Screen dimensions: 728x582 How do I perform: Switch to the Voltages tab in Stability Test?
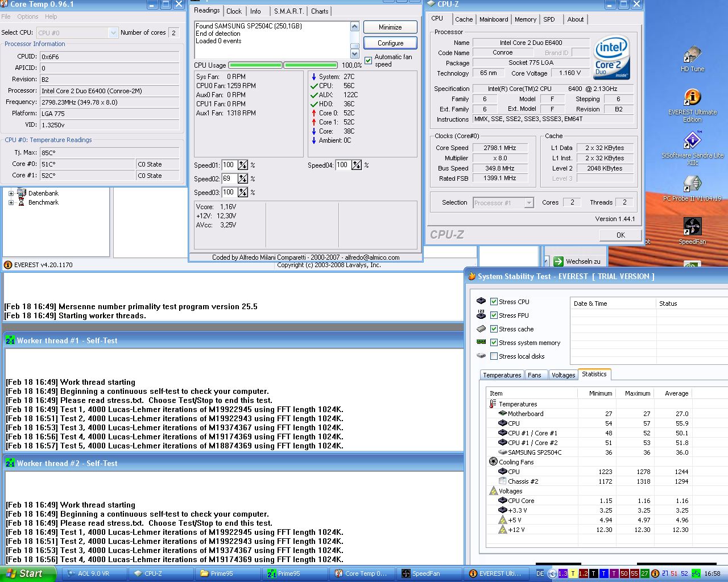[x=563, y=375]
